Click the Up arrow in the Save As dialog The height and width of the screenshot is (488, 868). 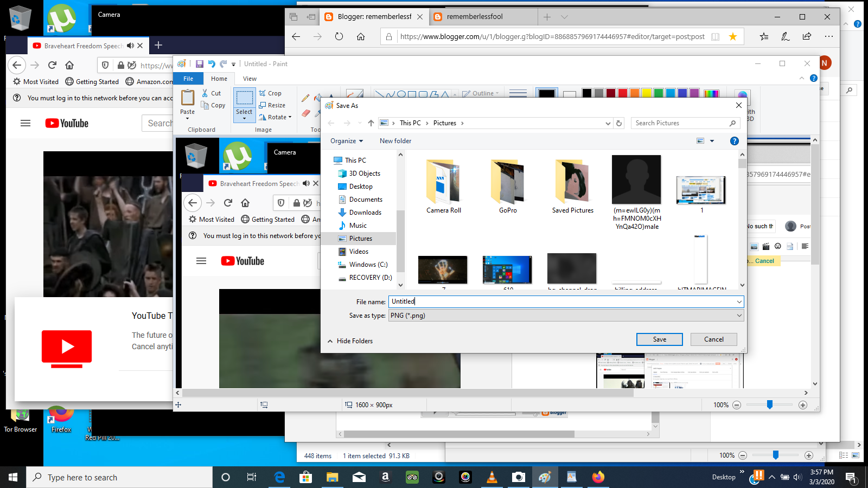click(x=371, y=123)
